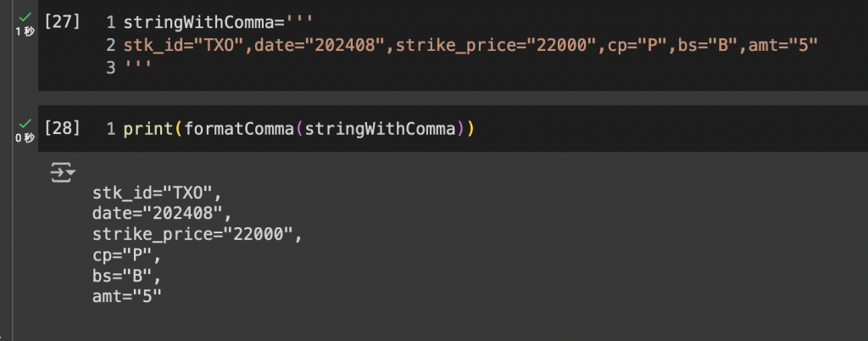The width and height of the screenshot is (868, 341).
Task: Click the formatComma function name in cell 28
Action: (x=238, y=129)
